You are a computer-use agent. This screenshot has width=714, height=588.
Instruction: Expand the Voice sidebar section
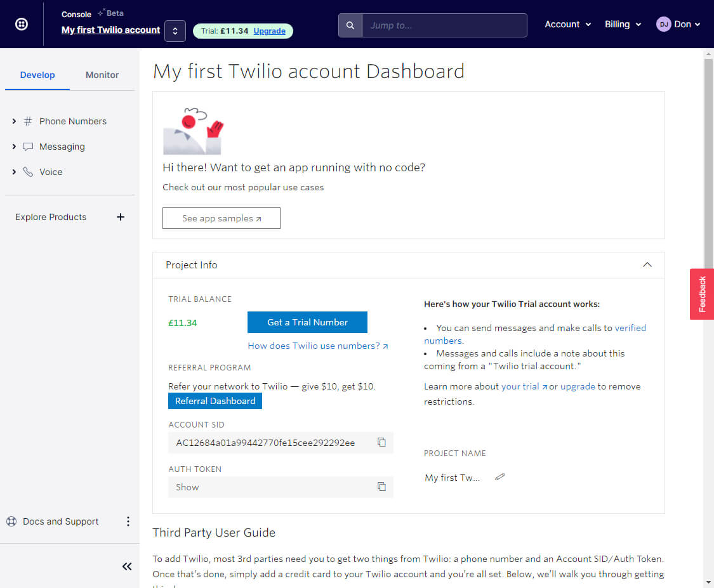(14, 172)
